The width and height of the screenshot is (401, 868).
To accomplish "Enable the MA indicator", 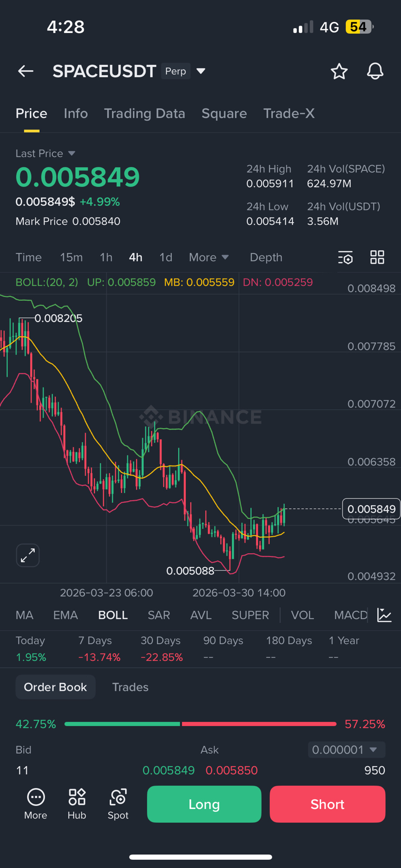I will point(25,615).
